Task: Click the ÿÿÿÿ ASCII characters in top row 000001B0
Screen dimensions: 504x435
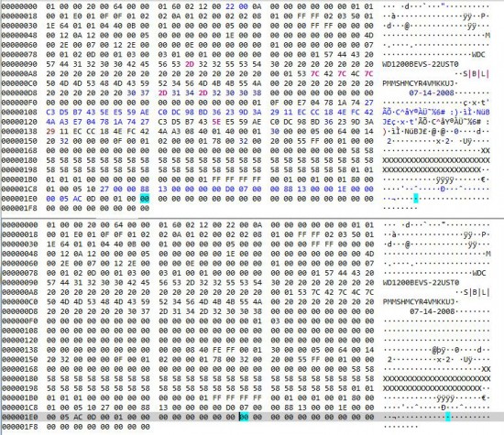Action: point(444,179)
